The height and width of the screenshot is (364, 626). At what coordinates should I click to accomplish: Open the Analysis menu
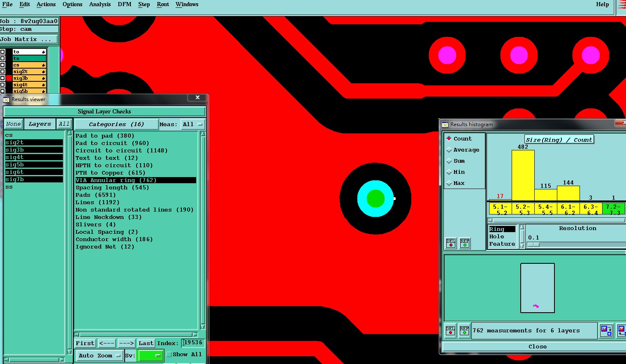[100, 4]
